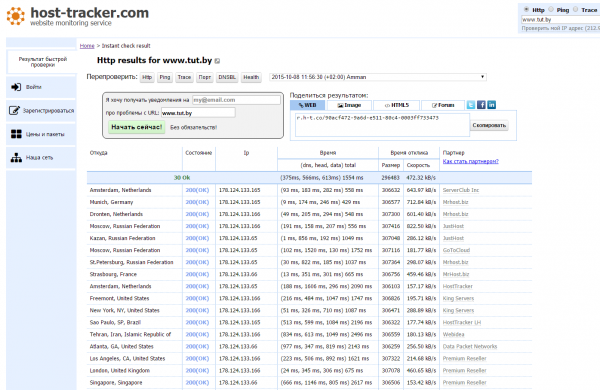The width and height of the screenshot is (600, 390).
Task: Share result on LinkedIn icon
Action: coord(492,105)
